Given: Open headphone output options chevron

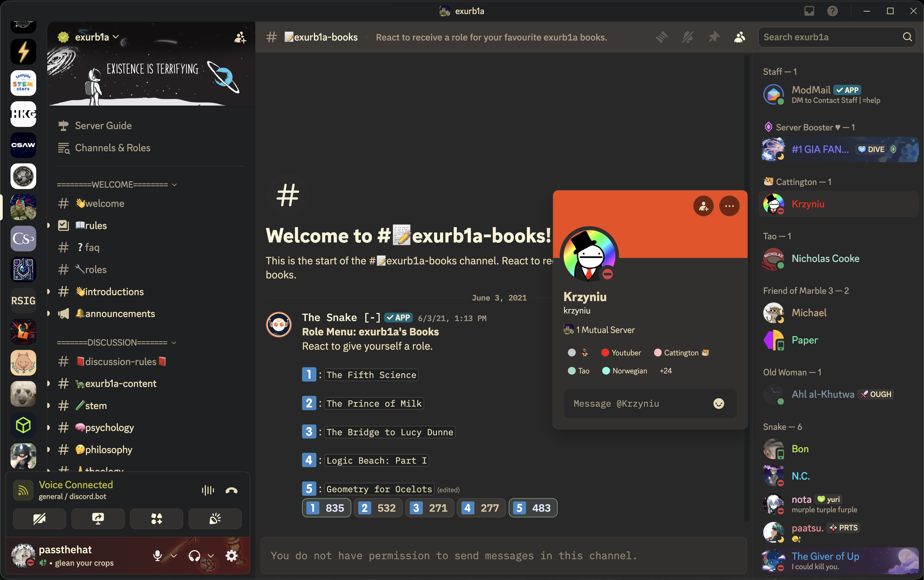Looking at the screenshot, I should click(211, 555).
